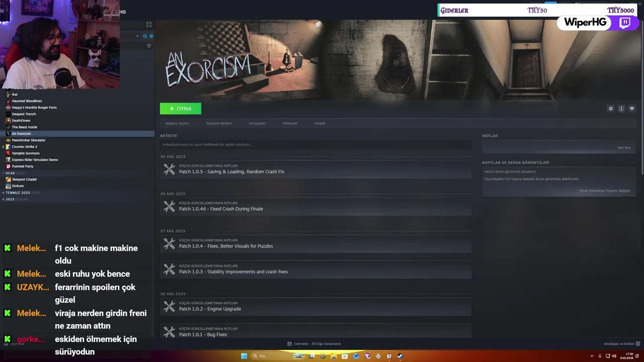Image resolution: width=644 pixels, height=362 pixels.
Task: Open the Tartışmalar tab
Action: pyautogui.click(x=257, y=123)
